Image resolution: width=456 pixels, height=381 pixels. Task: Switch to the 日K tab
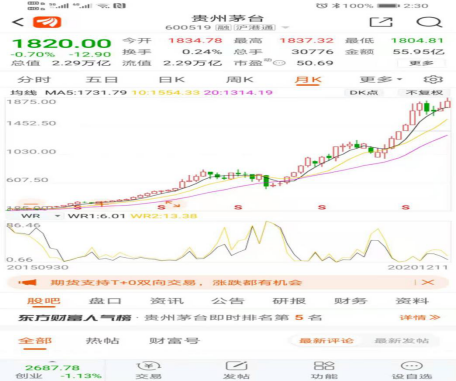click(171, 80)
